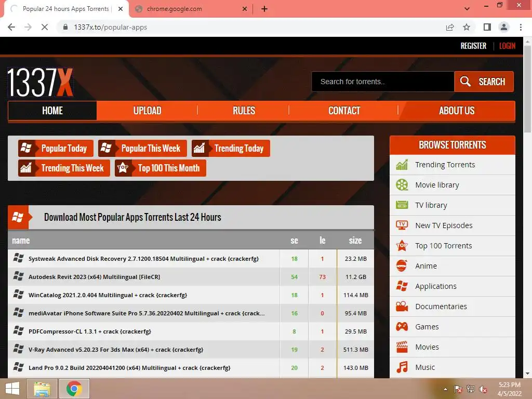Open V-Ray Advanced v5.20.23 torrent link
The image size is (532, 399).
(116, 350)
